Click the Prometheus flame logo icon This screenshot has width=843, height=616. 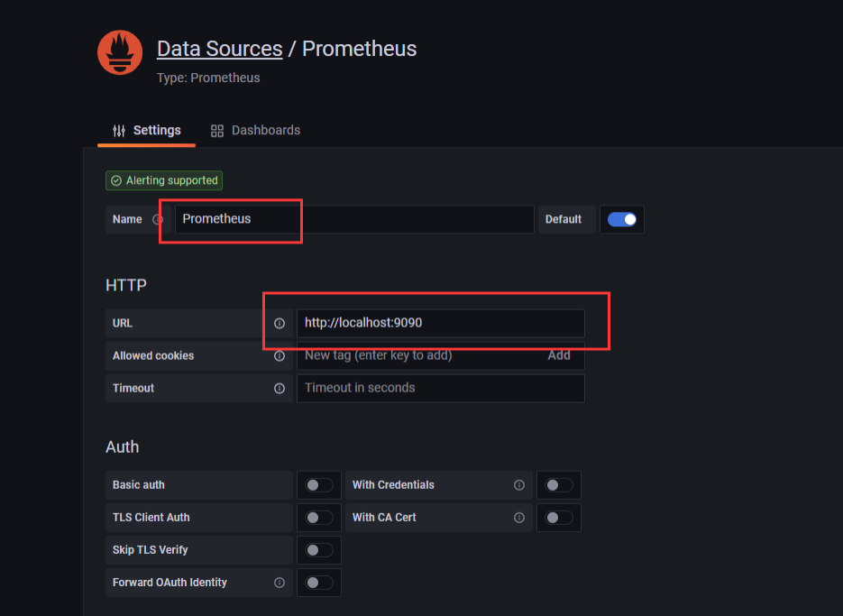[120, 52]
